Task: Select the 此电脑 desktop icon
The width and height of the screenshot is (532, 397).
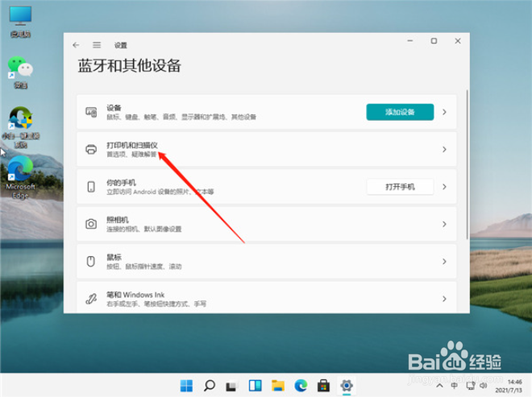Action: pos(20,22)
